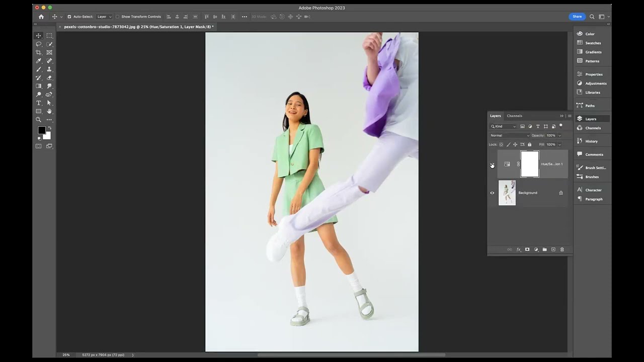This screenshot has height=362, width=644.
Task: Open Move tool preset picker arrow
Action: (x=61, y=17)
